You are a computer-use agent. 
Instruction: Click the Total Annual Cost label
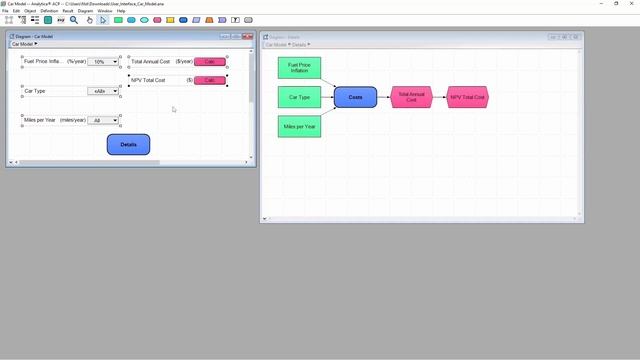click(150, 62)
